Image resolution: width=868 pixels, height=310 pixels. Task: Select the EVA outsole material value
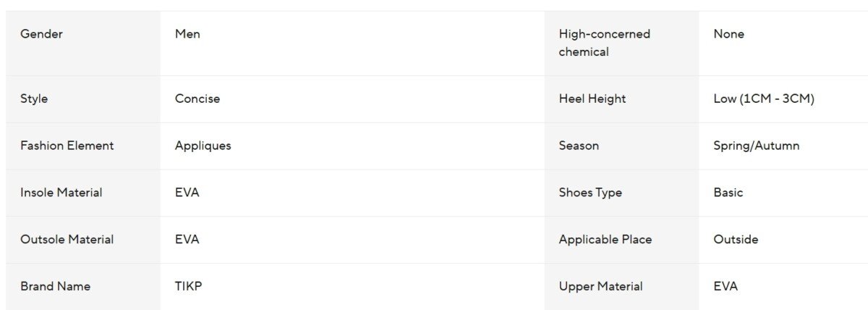pyautogui.click(x=187, y=240)
